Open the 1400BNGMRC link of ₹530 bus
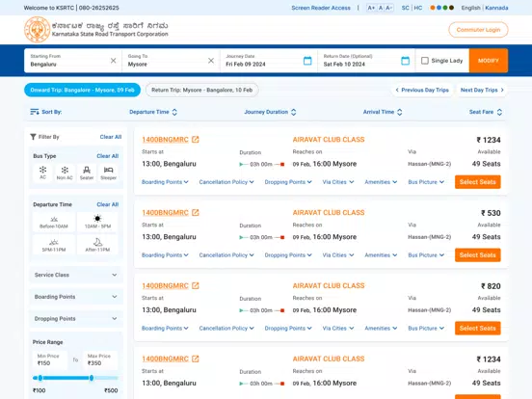532x399 pixels. pos(165,213)
